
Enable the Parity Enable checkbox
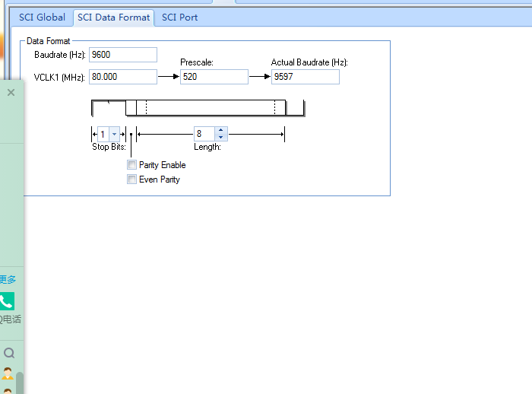(131, 165)
